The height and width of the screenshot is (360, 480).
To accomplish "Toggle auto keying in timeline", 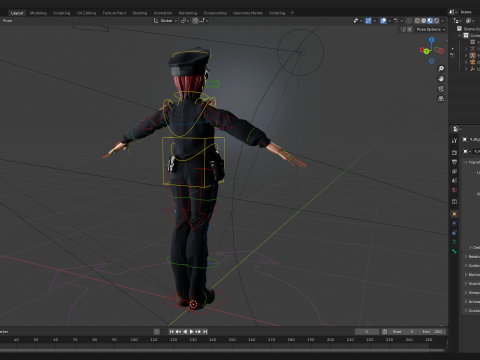I will (156, 332).
